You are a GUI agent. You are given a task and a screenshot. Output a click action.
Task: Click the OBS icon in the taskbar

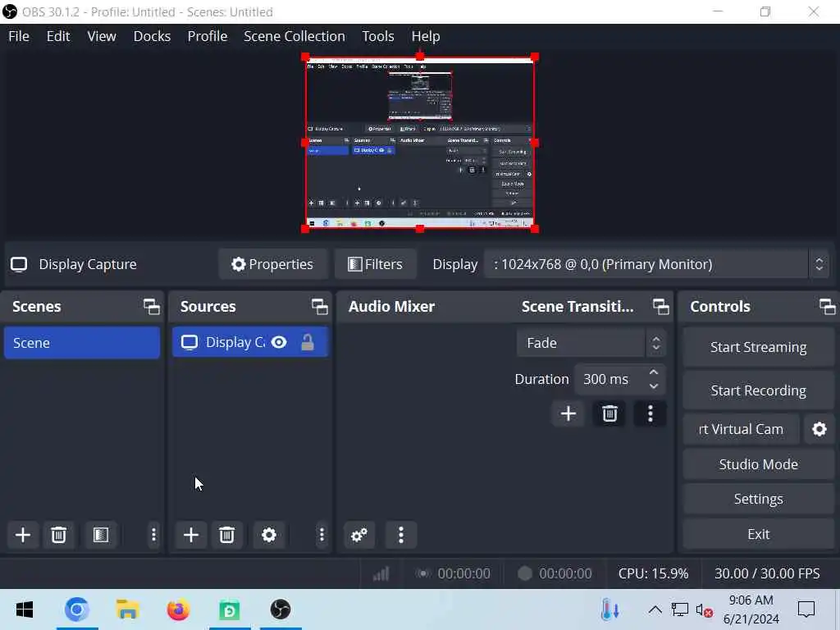coord(281,609)
